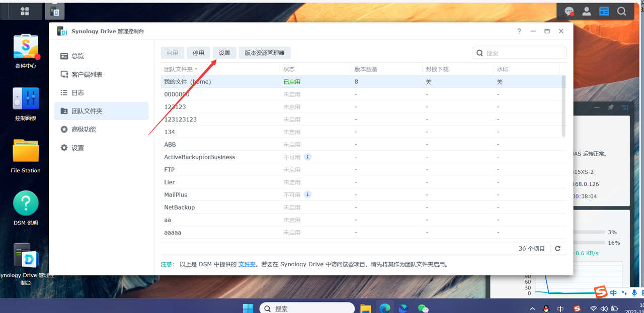
Task: Select the NetBackup folder row
Action: click(361, 207)
